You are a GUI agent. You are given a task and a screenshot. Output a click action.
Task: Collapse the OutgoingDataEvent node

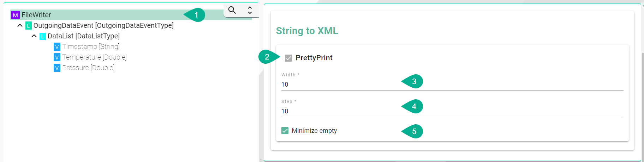[x=20, y=25]
